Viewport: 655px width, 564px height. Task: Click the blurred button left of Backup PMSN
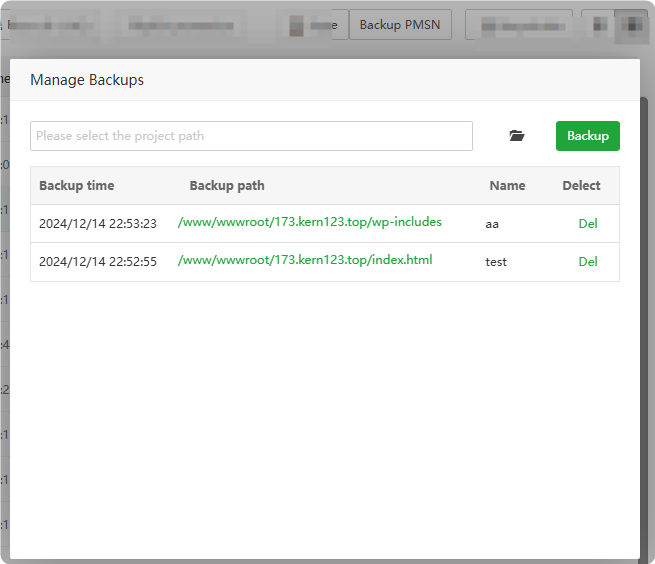click(313, 25)
